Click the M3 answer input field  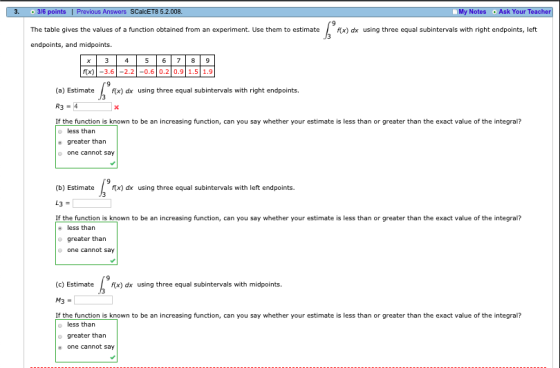(93, 300)
